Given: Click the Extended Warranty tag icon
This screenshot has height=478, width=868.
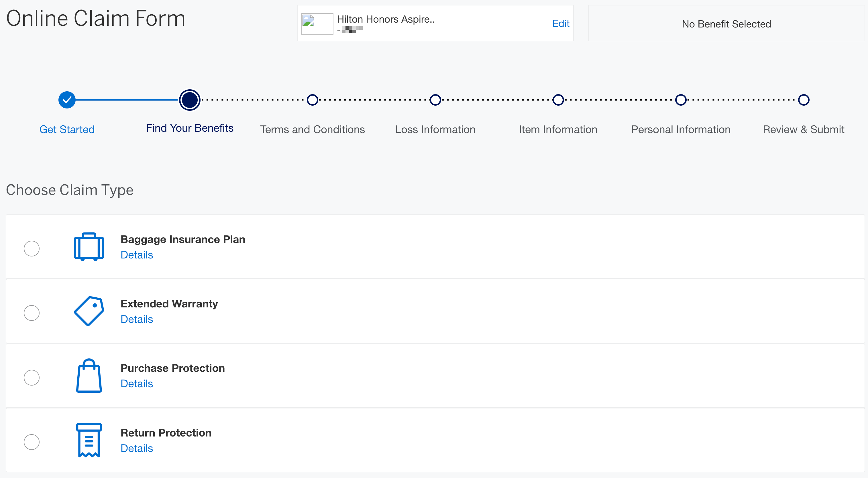Looking at the screenshot, I should pyautogui.click(x=89, y=311).
